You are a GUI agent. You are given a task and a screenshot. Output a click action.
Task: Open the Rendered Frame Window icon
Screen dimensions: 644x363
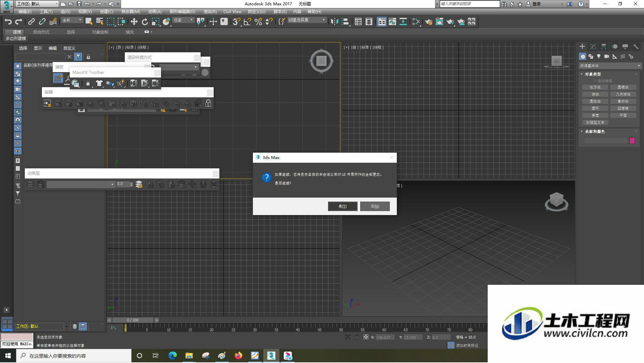(439, 22)
